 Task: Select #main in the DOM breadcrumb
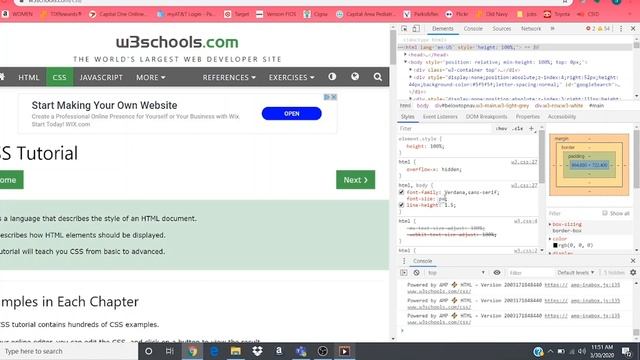pyautogui.click(x=596, y=106)
